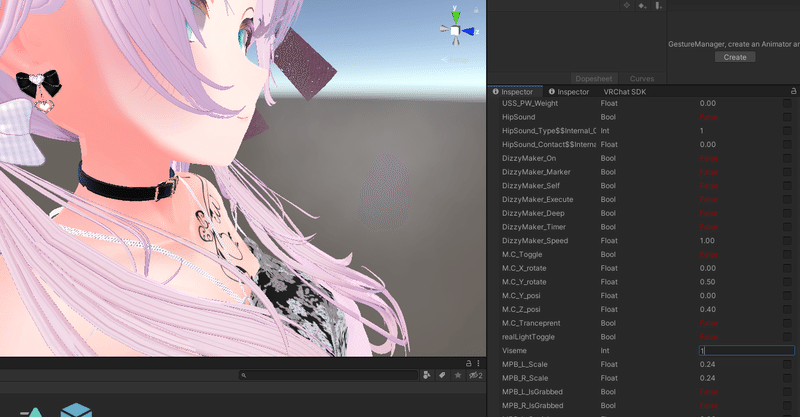The width and height of the screenshot is (800, 417).
Task: Toggle the DizzyMaker_Marker row checkbox
Action: (787, 172)
